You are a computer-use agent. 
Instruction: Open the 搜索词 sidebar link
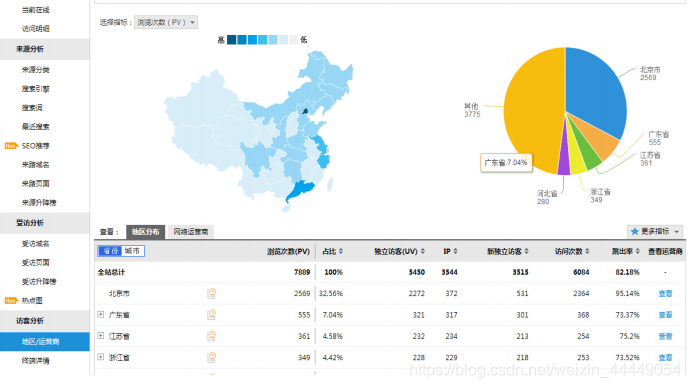(32, 108)
